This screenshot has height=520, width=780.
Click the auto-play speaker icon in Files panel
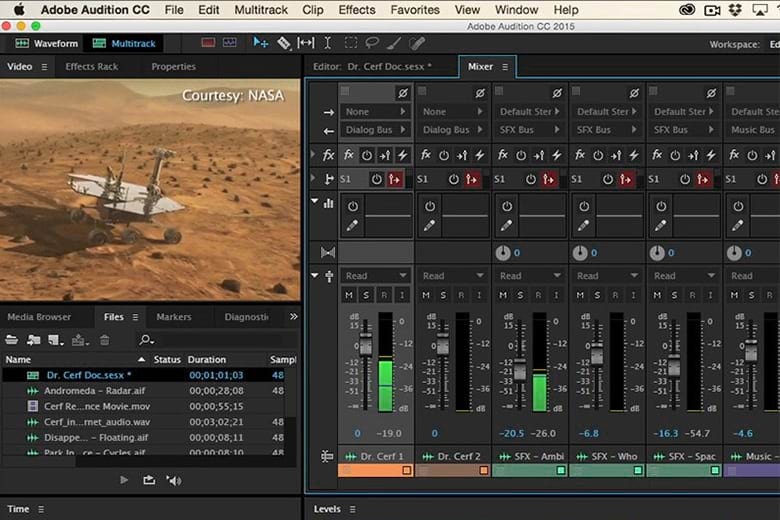pyautogui.click(x=174, y=480)
